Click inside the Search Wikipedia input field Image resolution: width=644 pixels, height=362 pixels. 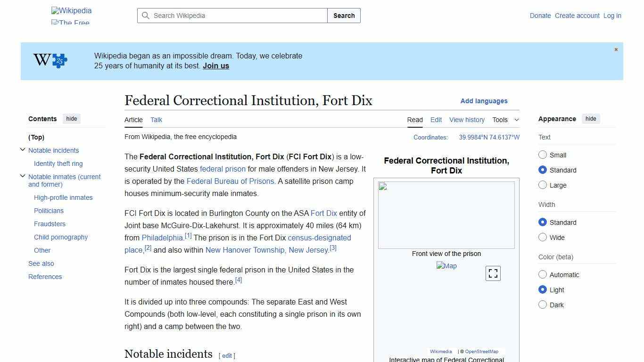[x=231, y=16]
